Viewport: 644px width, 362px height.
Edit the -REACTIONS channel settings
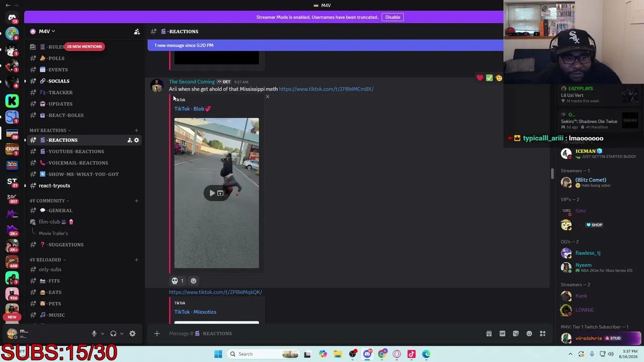(x=136, y=140)
